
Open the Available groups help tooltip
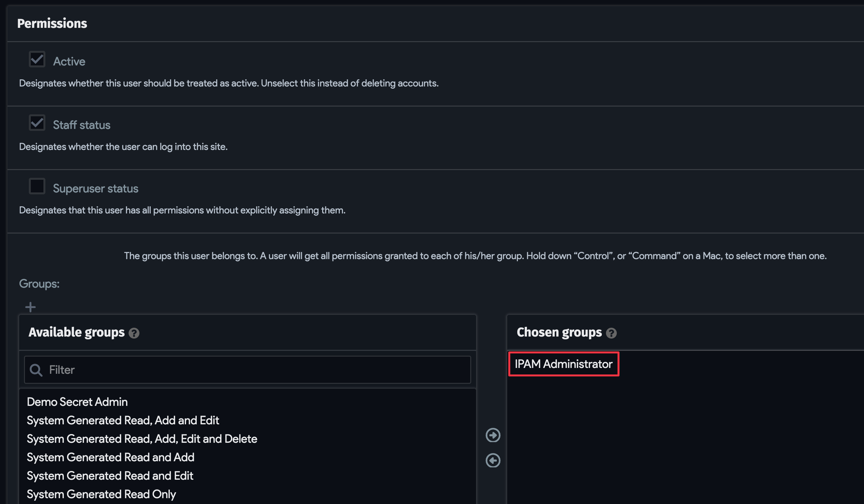(x=134, y=333)
